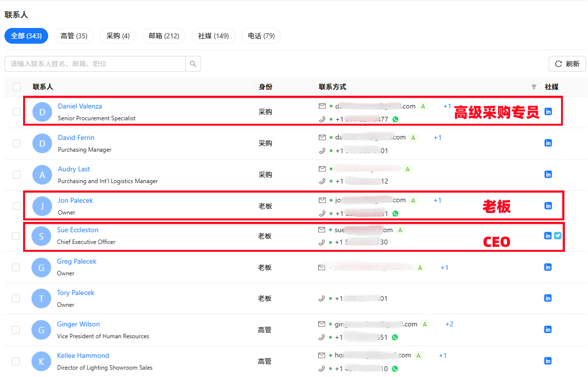Viewport: 588px width, 377px height.
Task: Open WhatsApp icon for Jon Palecek
Action: point(395,214)
